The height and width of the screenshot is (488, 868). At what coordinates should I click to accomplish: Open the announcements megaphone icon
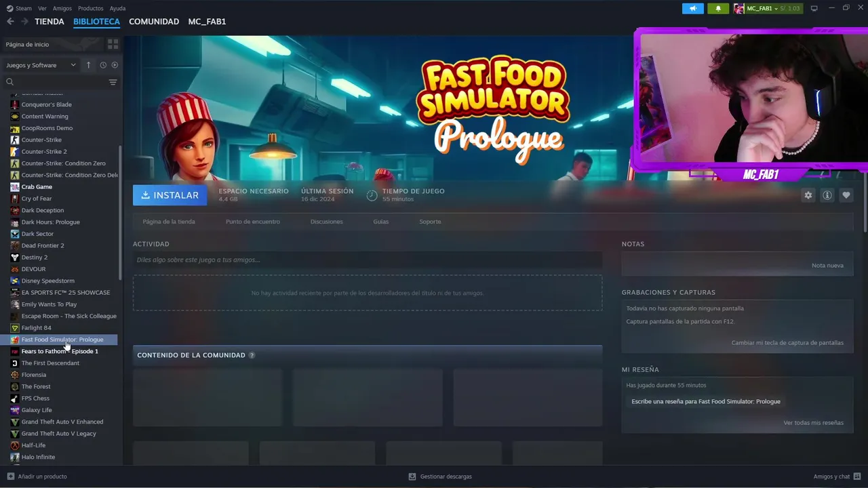(692, 8)
